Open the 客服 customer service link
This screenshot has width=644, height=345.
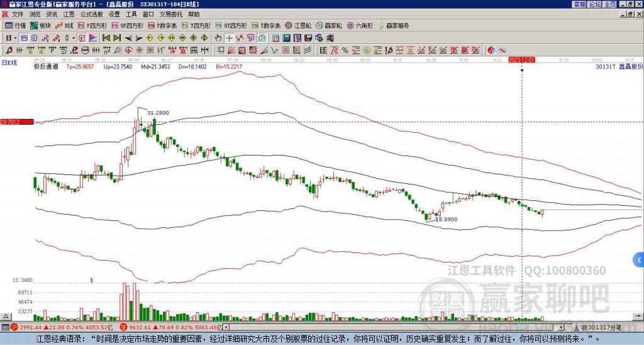[x=579, y=4]
